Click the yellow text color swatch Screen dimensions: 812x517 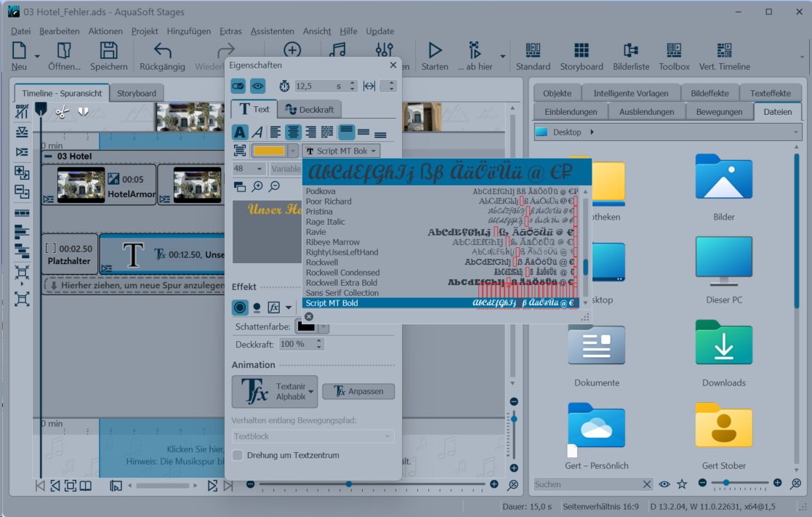pos(268,151)
